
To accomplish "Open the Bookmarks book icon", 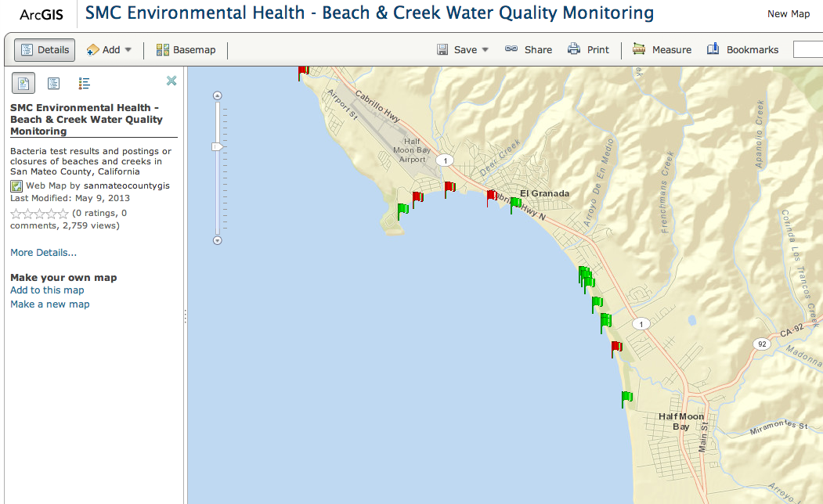I will (x=713, y=49).
